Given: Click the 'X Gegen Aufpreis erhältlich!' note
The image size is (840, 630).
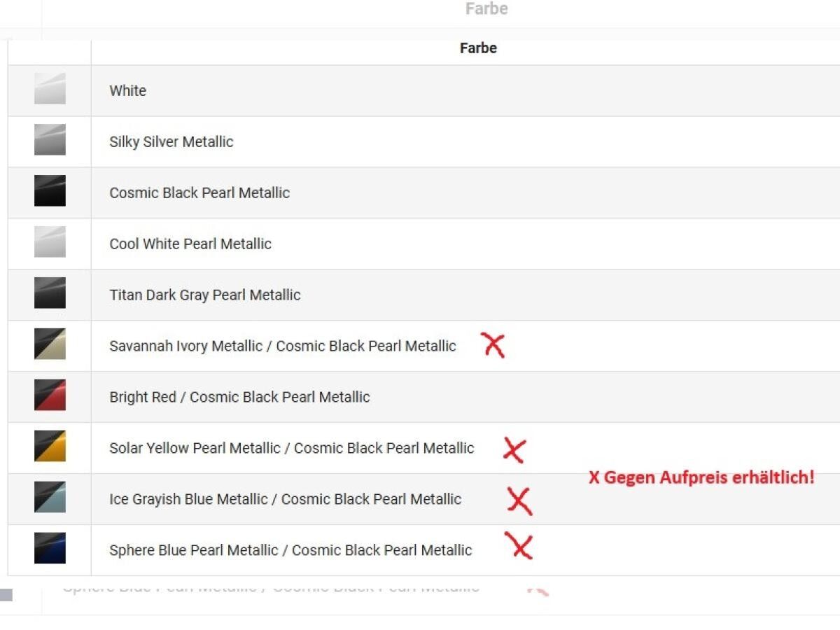Looking at the screenshot, I should coord(701,478).
